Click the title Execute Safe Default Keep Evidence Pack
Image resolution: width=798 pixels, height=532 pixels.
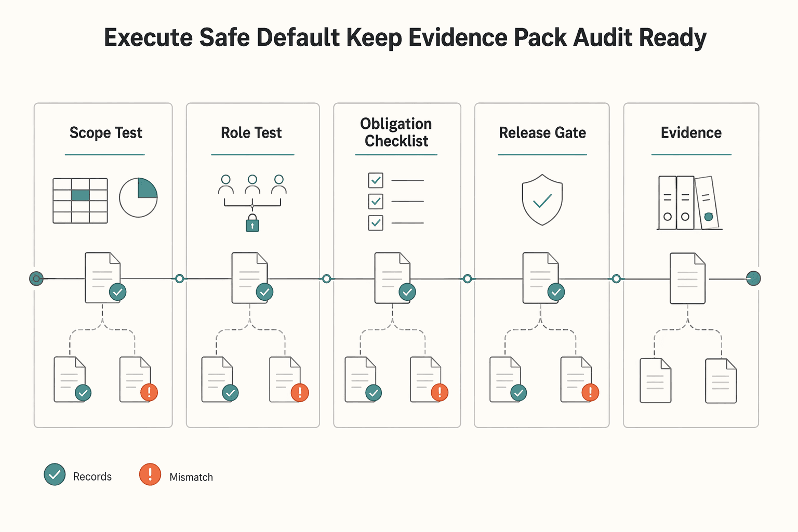[x=335, y=37]
